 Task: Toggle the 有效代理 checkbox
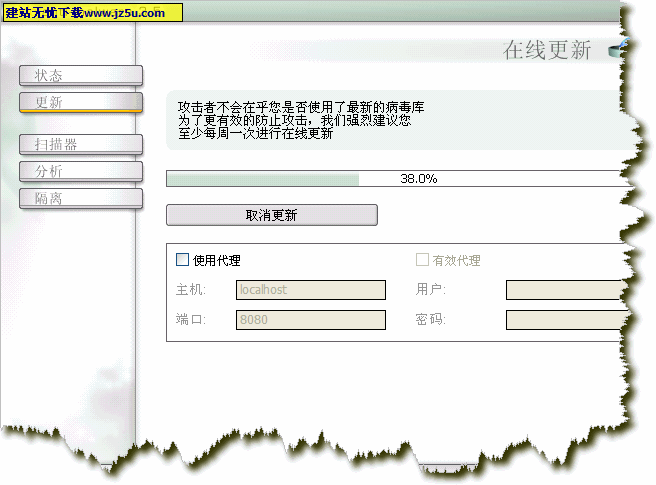pos(422,260)
